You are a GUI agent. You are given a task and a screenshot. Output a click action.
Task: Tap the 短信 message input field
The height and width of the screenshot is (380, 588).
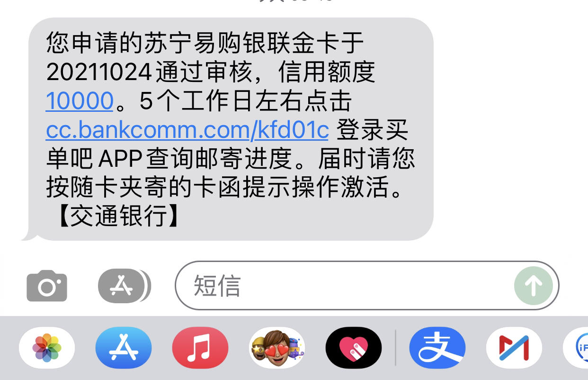point(367,285)
